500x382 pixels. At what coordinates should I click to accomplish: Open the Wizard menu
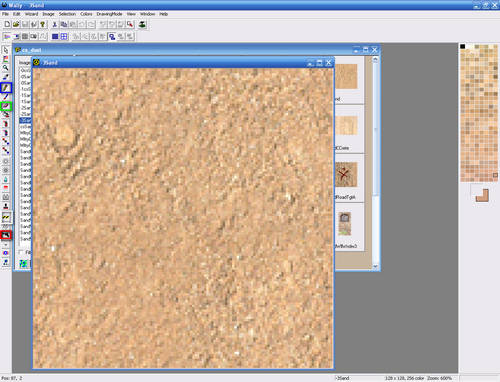(31, 14)
